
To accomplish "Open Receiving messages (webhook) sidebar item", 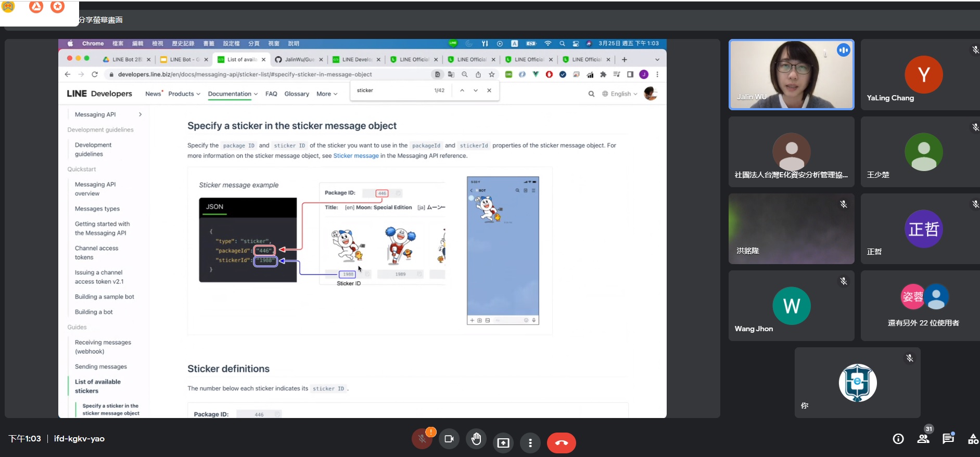I will [103, 347].
